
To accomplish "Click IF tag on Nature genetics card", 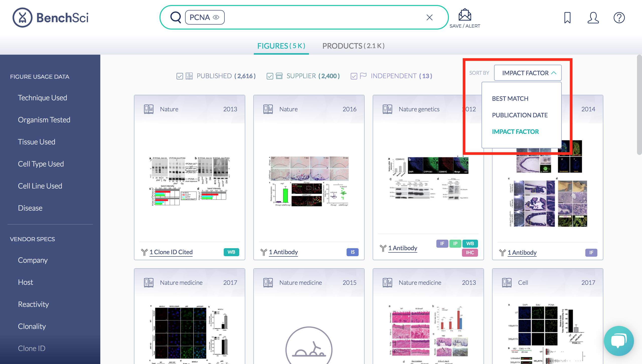I will tap(442, 243).
